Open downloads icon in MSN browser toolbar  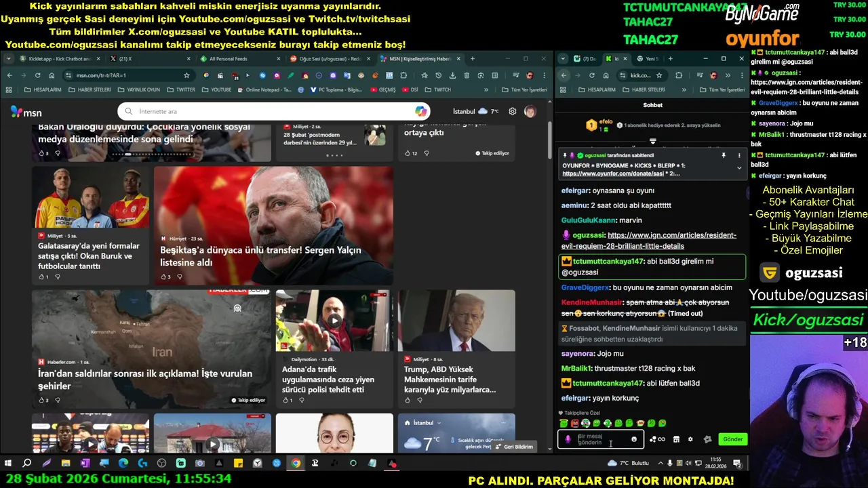pyautogui.click(x=452, y=75)
